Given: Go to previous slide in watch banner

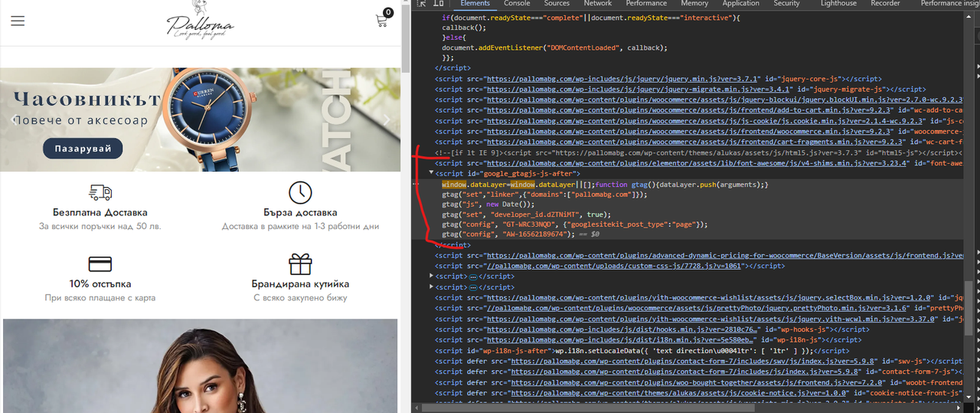Looking at the screenshot, I should (x=15, y=120).
